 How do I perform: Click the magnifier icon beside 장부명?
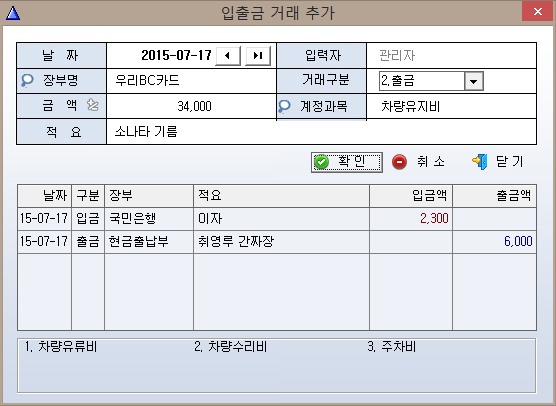[x=27, y=80]
